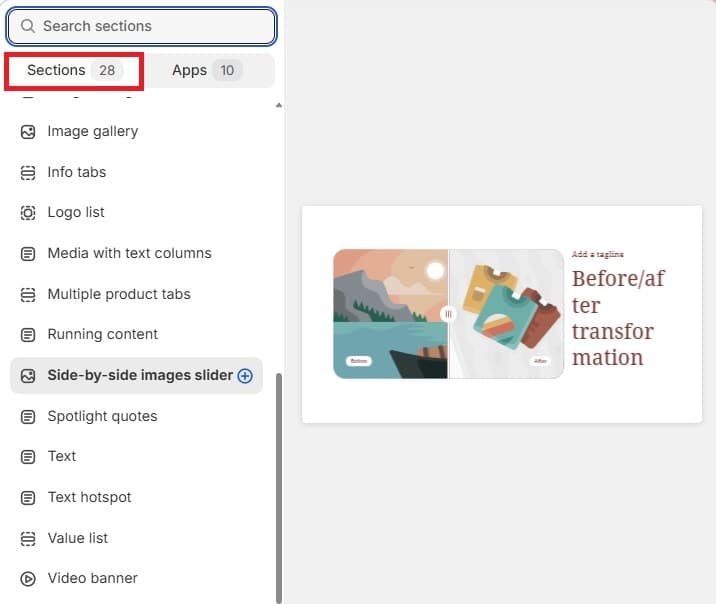The width and height of the screenshot is (716, 604).
Task: Click the scrollbar up arrow
Action: 279,105
